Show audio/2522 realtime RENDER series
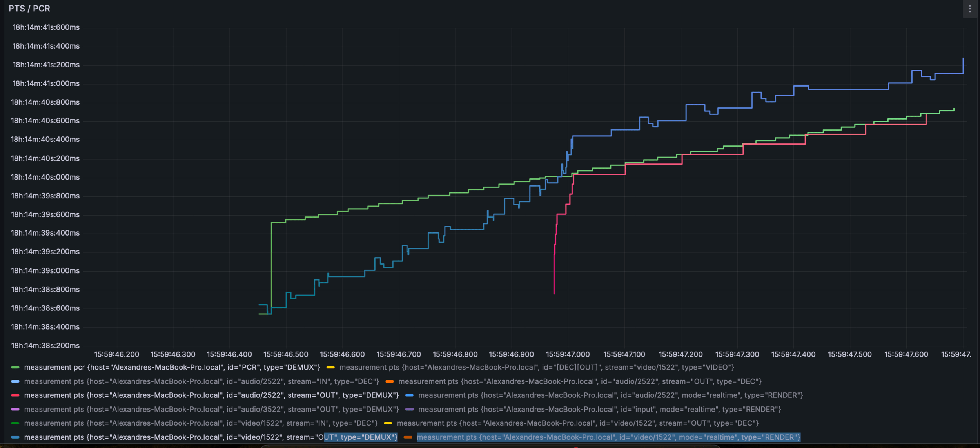Image resolution: width=980 pixels, height=448 pixels. pos(610,395)
